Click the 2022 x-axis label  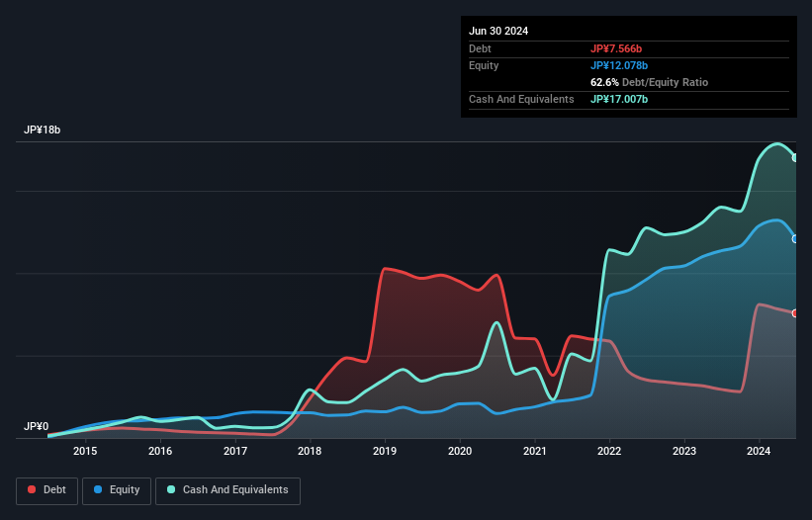click(x=609, y=451)
